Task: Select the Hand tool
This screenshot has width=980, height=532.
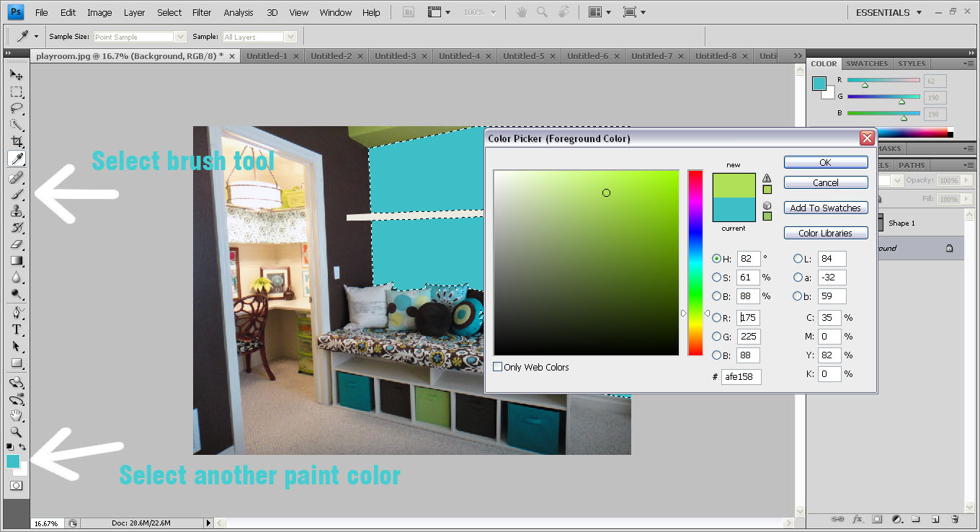Action: 16,416
